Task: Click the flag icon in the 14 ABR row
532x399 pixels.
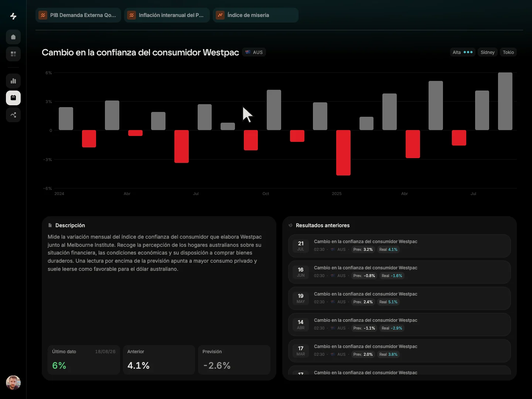Action: click(x=333, y=328)
